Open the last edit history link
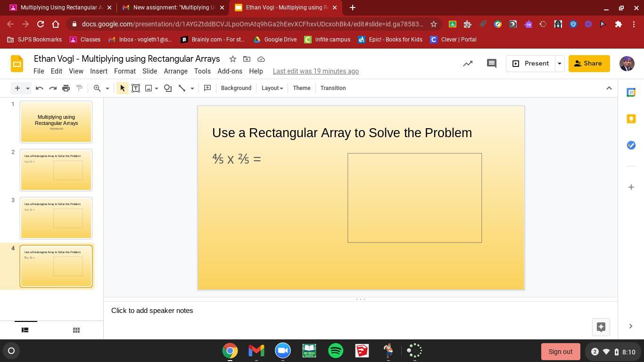644x362 pixels. [x=315, y=71]
